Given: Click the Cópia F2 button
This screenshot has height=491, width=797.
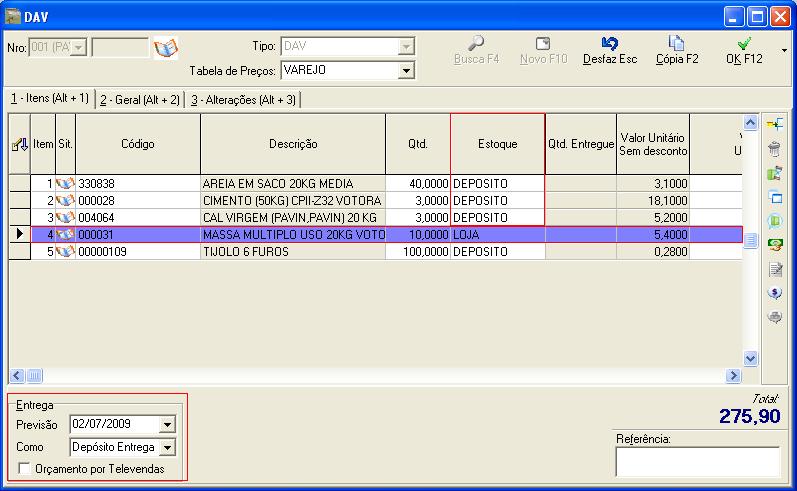Looking at the screenshot, I should point(676,51).
